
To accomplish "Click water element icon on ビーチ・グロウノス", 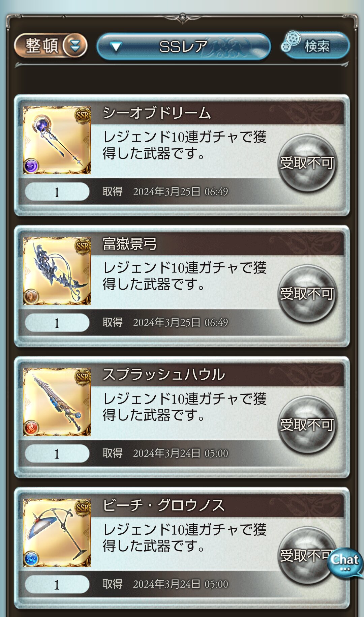I will [x=31, y=559].
